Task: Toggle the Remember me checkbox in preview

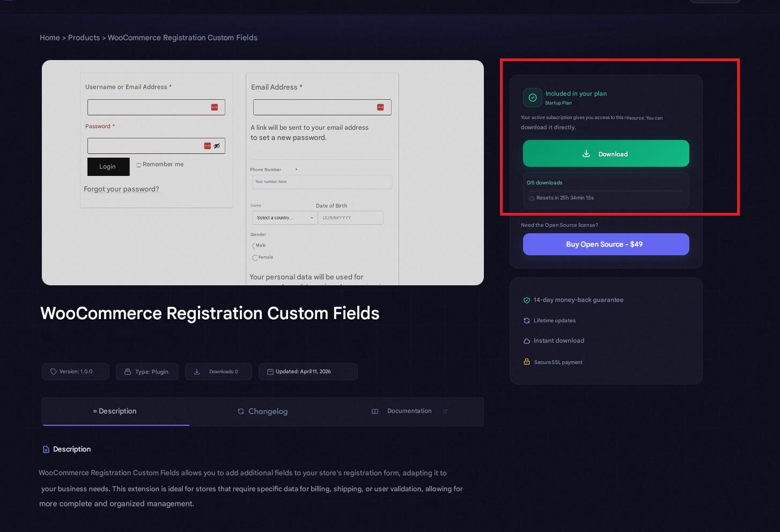Action: 139,165
